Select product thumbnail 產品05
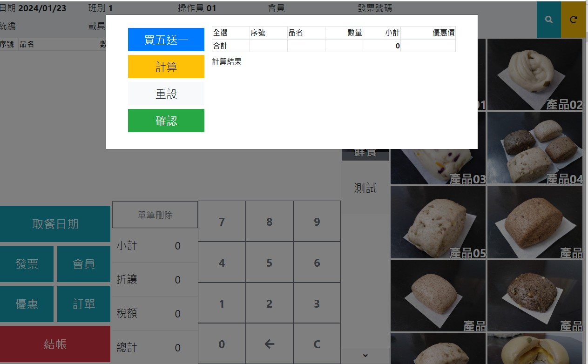 click(438, 222)
